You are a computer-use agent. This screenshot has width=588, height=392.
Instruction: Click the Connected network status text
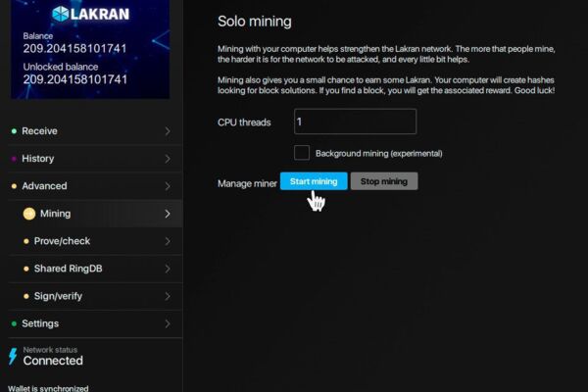tap(53, 361)
